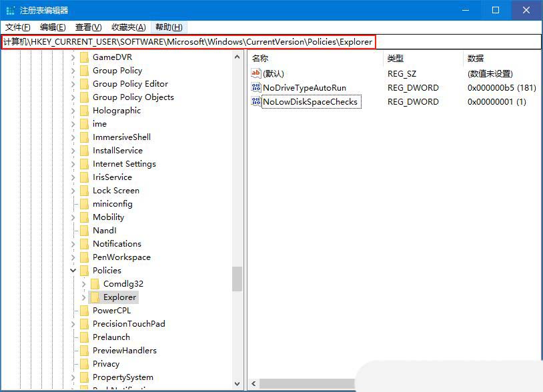
Task: Open the 编辑(E) menu
Action: (53, 27)
